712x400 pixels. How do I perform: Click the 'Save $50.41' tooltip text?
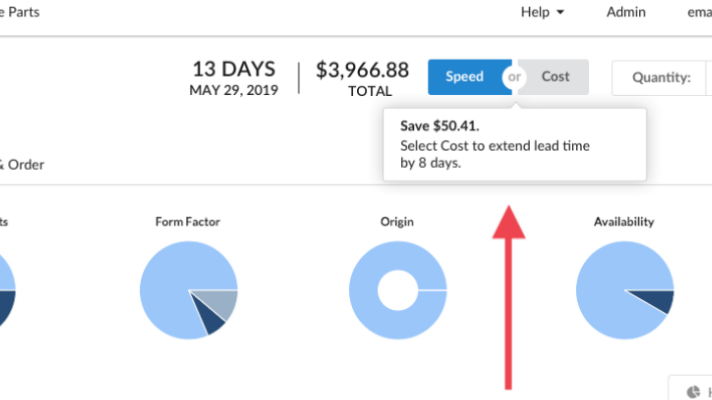[x=440, y=126]
